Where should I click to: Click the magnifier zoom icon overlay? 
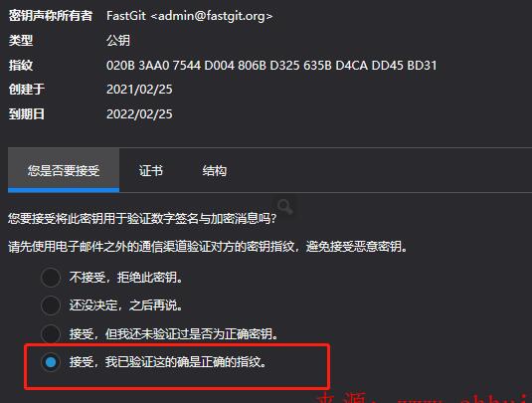click(284, 206)
